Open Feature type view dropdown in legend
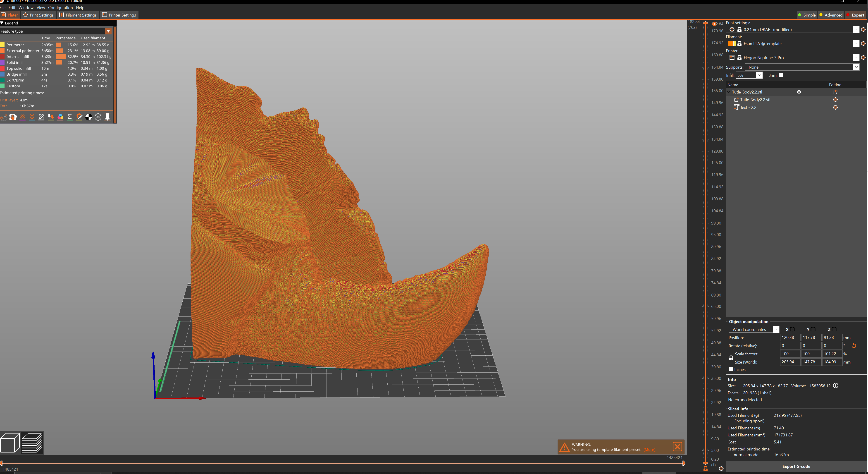This screenshot has height=474, width=868. pyautogui.click(x=109, y=31)
